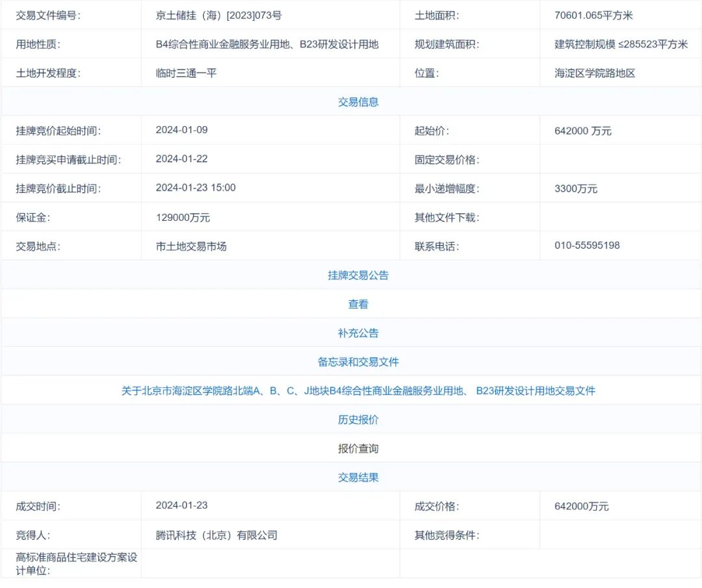Image resolution: width=702 pixels, height=588 pixels.
Task: Click the final price 642000万元 beside 成交价格
Action: pyautogui.click(x=582, y=507)
